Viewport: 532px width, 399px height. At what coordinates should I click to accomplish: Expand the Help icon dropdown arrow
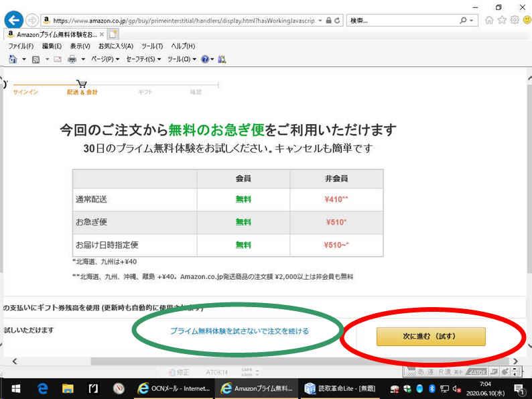(x=212, y=60)
